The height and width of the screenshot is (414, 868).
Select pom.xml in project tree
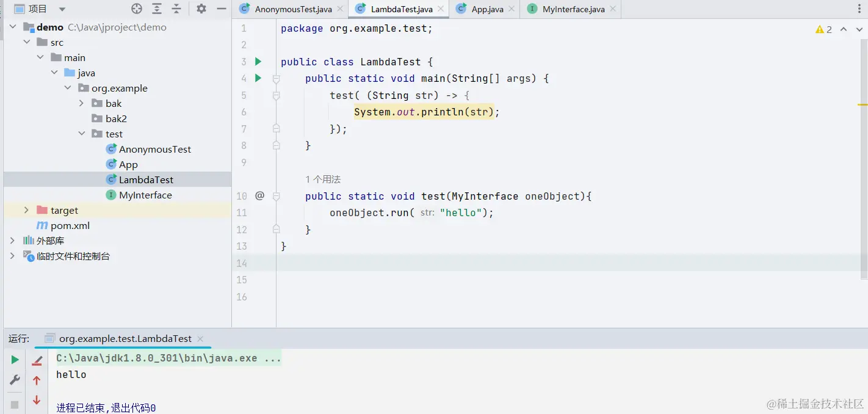point(70,225)
